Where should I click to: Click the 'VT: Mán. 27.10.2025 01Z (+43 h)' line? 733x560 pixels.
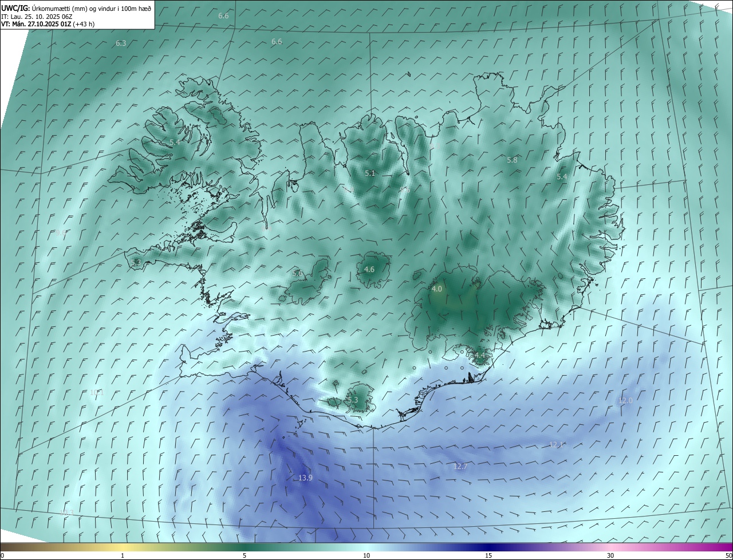point(48,24)
